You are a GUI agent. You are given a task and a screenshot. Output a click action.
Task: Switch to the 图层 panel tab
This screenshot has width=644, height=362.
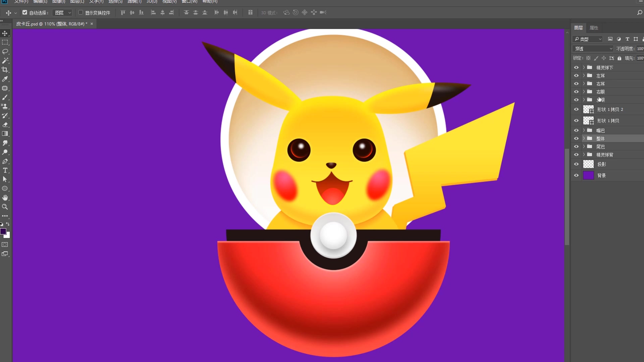point(578,28)
